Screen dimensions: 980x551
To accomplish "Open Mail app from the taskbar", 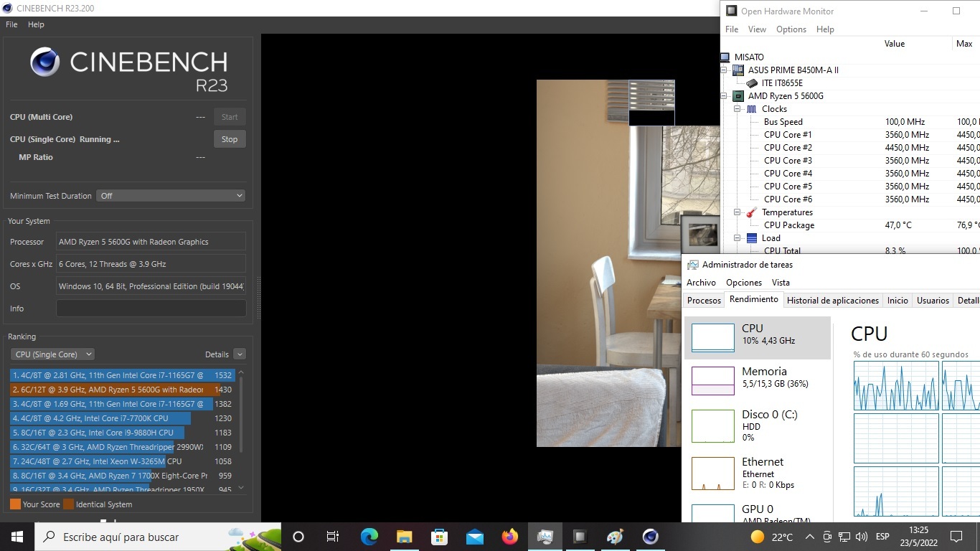I will click(475, 537).
